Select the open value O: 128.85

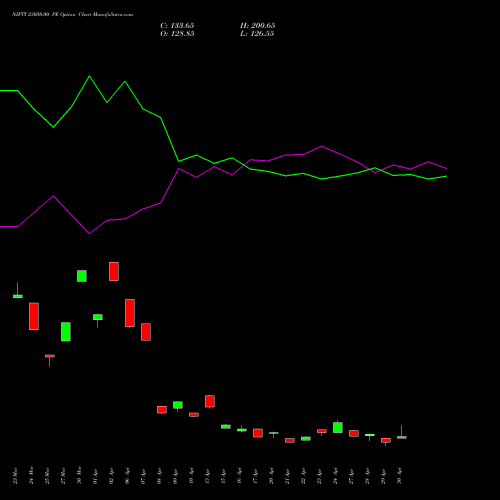[x=177, y=34]
